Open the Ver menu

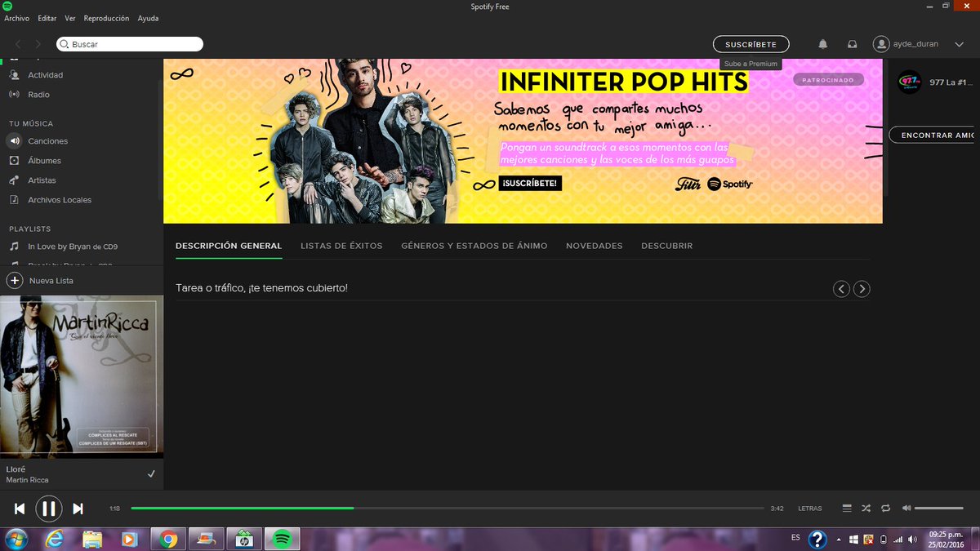click(70, 18)
